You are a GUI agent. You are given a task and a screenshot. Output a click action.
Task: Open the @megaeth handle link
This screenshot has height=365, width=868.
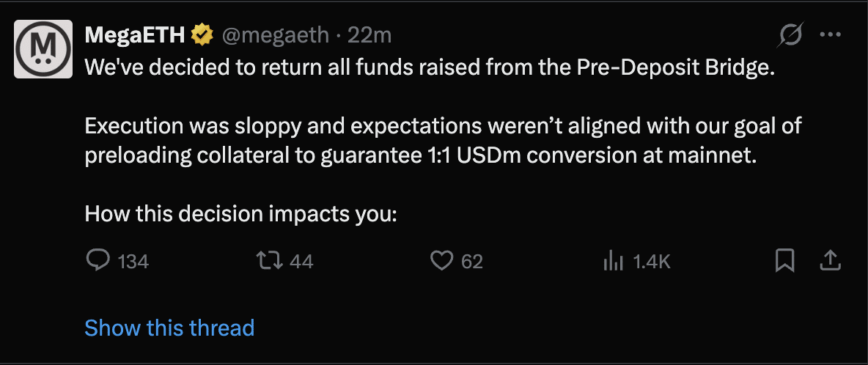273,34
